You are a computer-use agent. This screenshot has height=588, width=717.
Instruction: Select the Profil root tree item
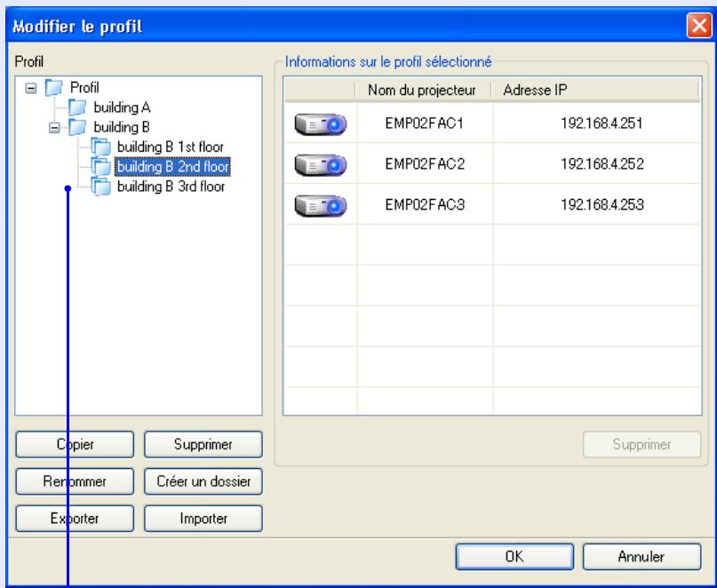click(84, 87)
